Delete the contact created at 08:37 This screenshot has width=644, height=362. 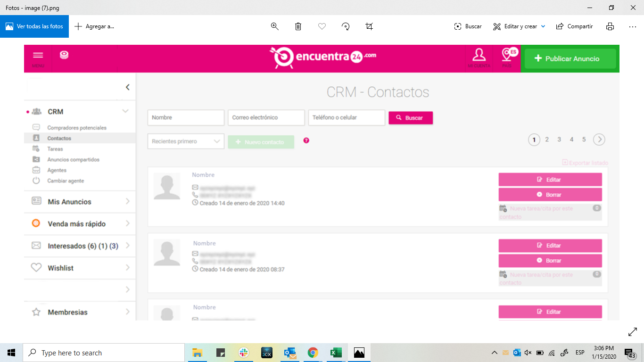(x=550, y=261)
